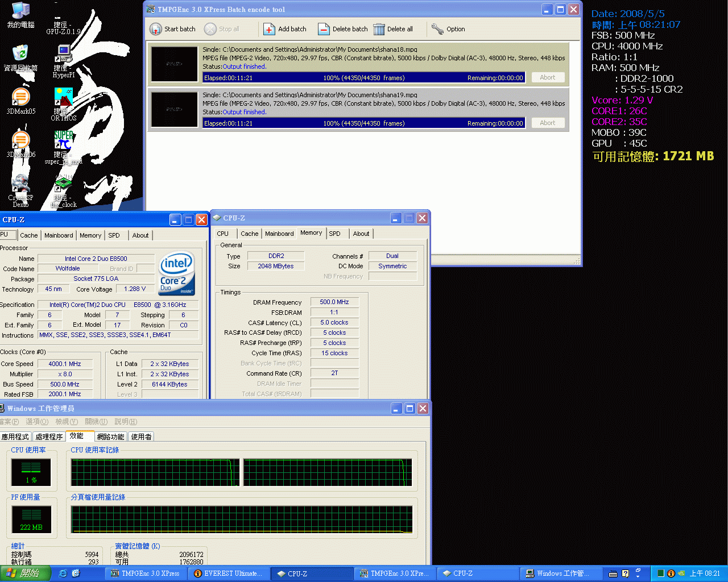This screenshot has height=582, width=728.
Task: Open the 3DMark05 desktop icon
Action: 21,102
